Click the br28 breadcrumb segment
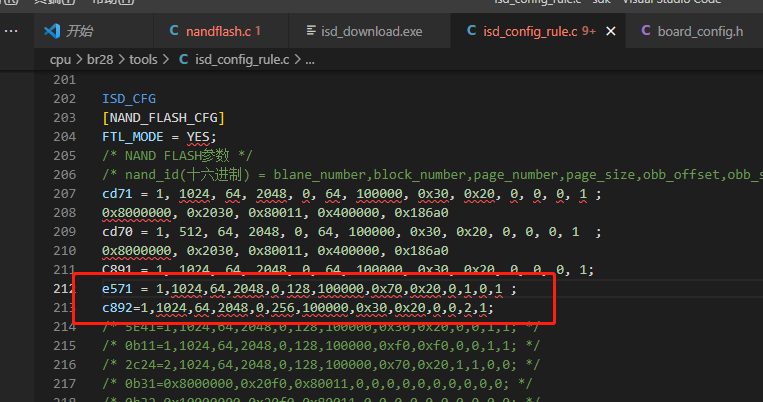The height and width of the screenshot is (402, 763). [x=100, y=59]
